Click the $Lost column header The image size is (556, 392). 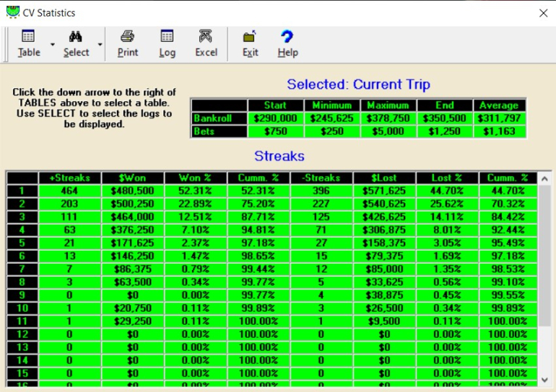(x=383, y=178)
